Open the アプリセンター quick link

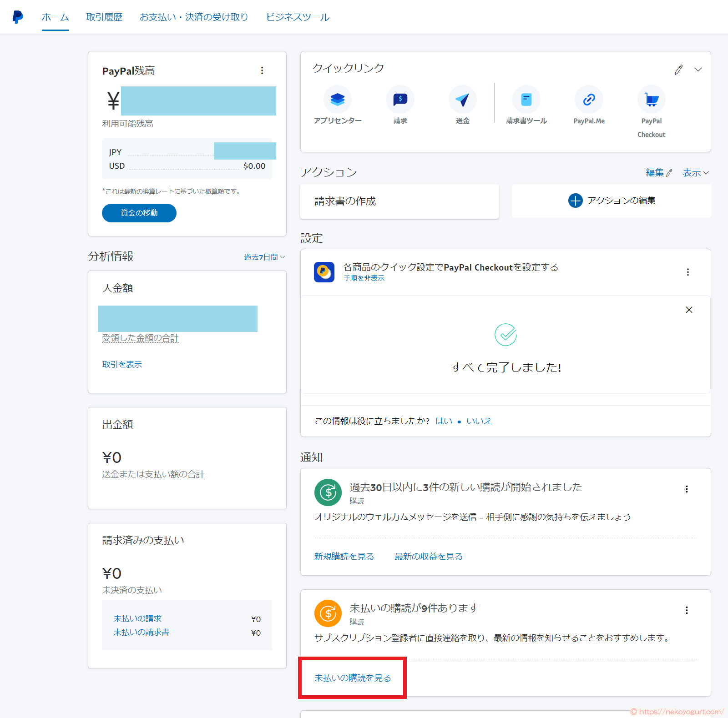click(338, 100)
